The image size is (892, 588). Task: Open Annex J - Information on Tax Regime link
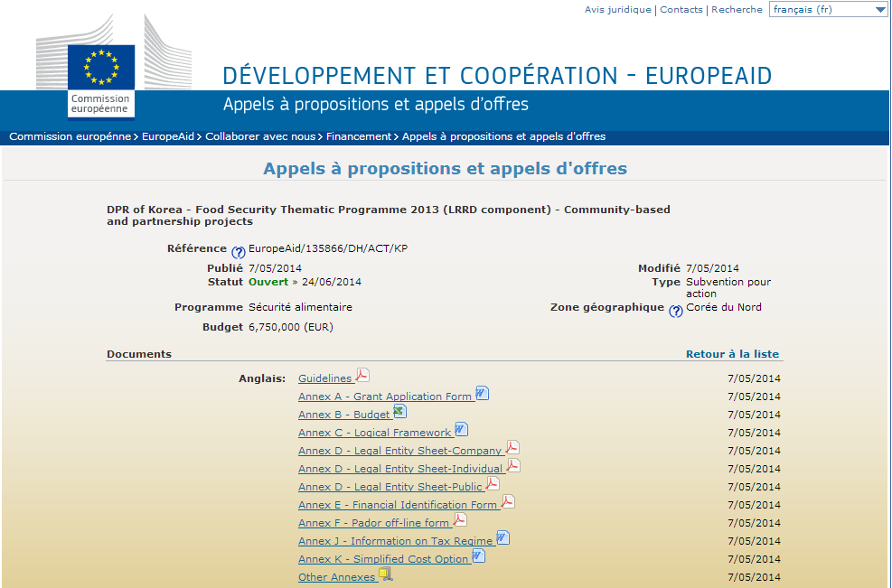click(396, 541)
